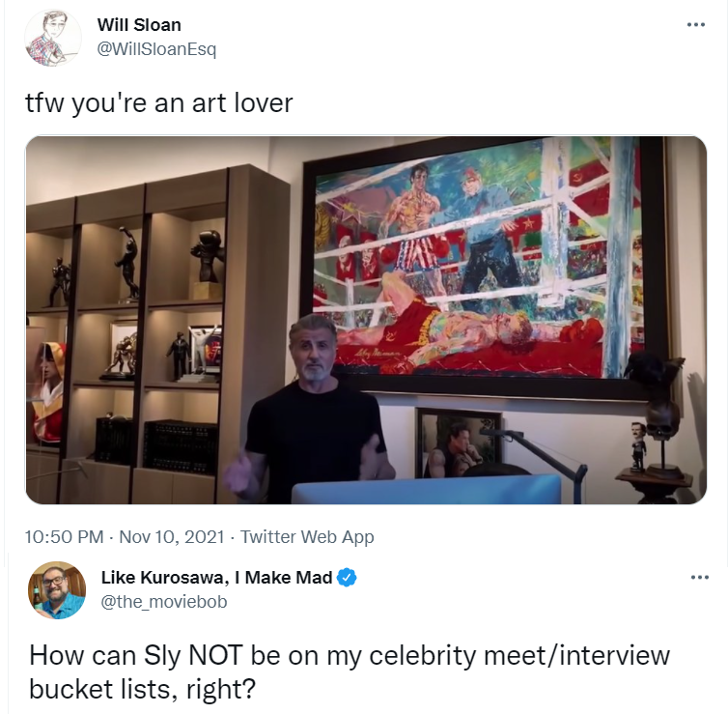The image size is (728, 714).
Task: Open Will Sloan's profile avatar
Action: coord(53,38)
